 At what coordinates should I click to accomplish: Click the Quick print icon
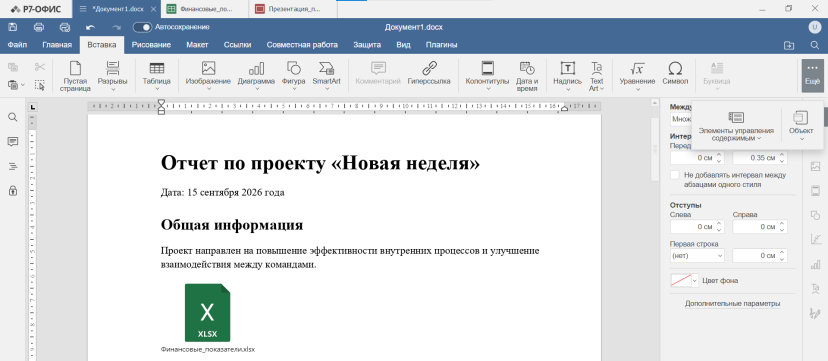[65, 27]
